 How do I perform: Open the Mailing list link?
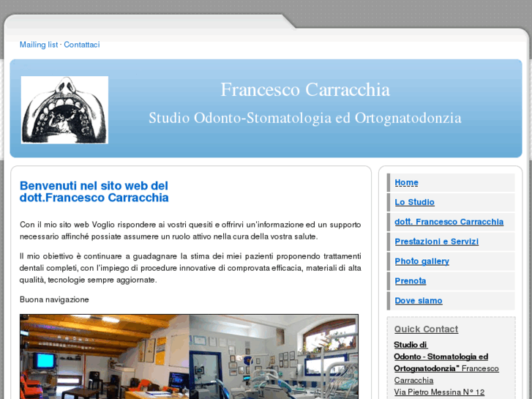[39, 45]
